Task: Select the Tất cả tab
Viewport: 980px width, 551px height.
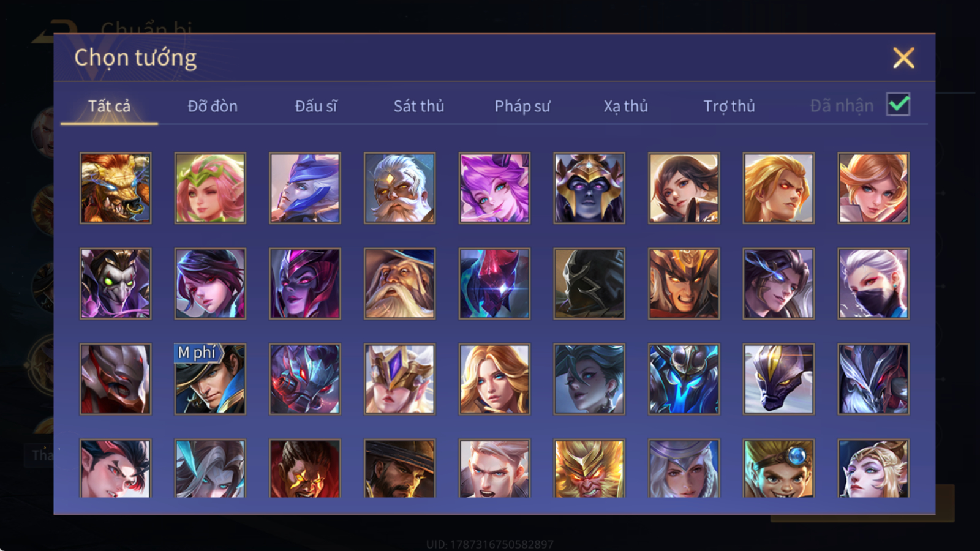Action: pyautogui.click(x=109, y=106)
